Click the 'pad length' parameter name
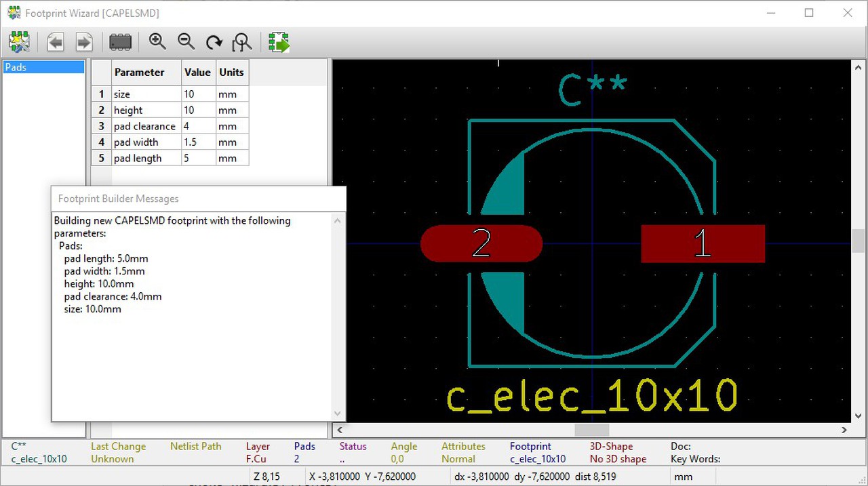The height and width of the screenshot is (486, 868). pyautogui.click(x=138, y=158)
